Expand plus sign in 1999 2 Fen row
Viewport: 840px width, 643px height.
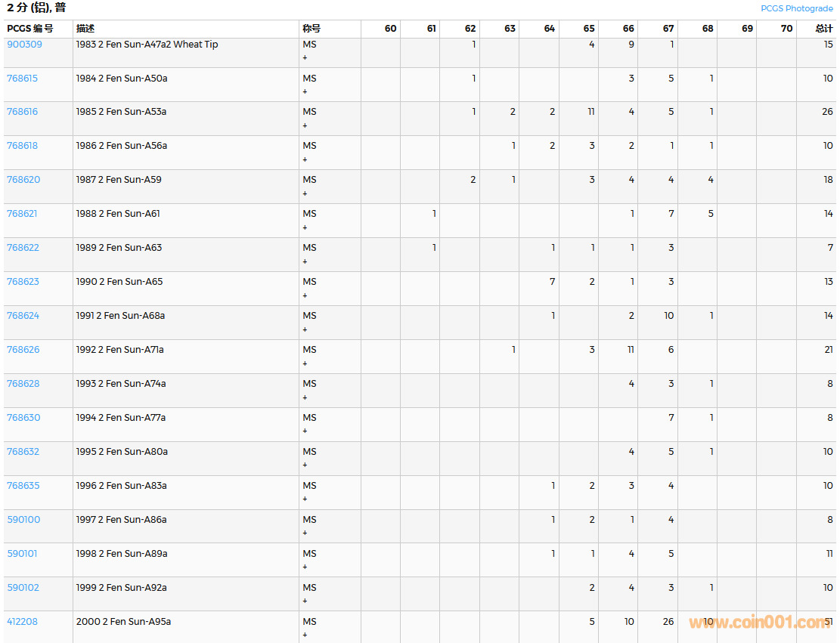pyautogui.click(x=305, y=601)
